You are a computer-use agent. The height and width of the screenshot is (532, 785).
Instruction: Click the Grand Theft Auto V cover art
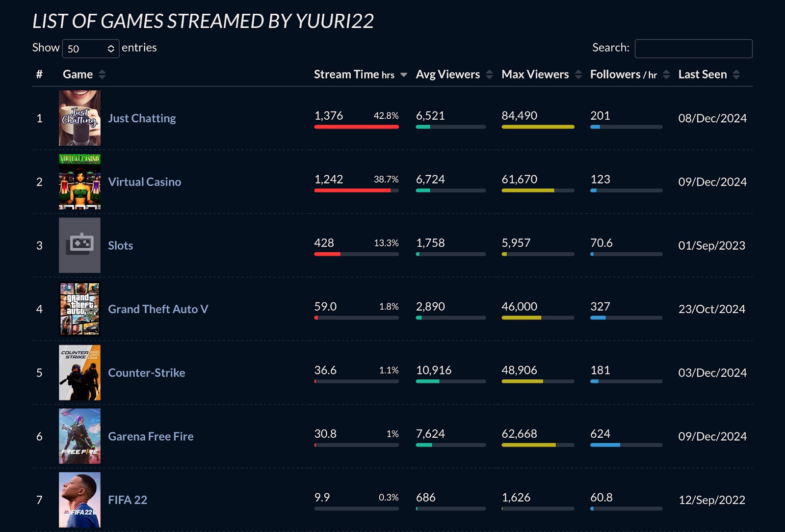[x=79, y=309]
